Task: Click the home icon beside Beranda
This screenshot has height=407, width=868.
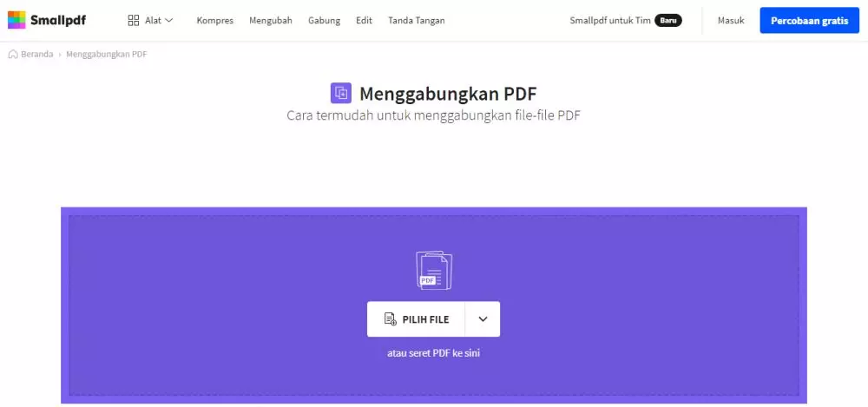Action: click(13, 55)
